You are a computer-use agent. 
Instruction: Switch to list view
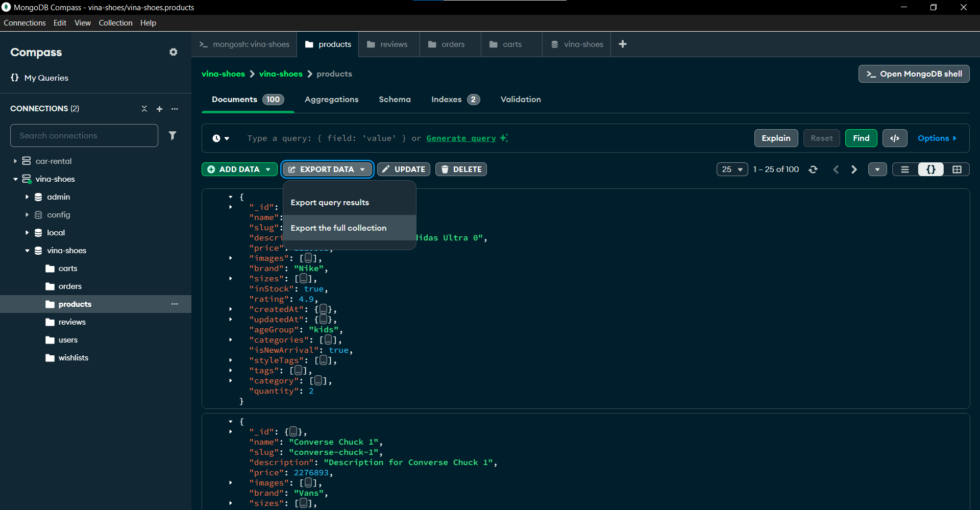tap(905, 169)
